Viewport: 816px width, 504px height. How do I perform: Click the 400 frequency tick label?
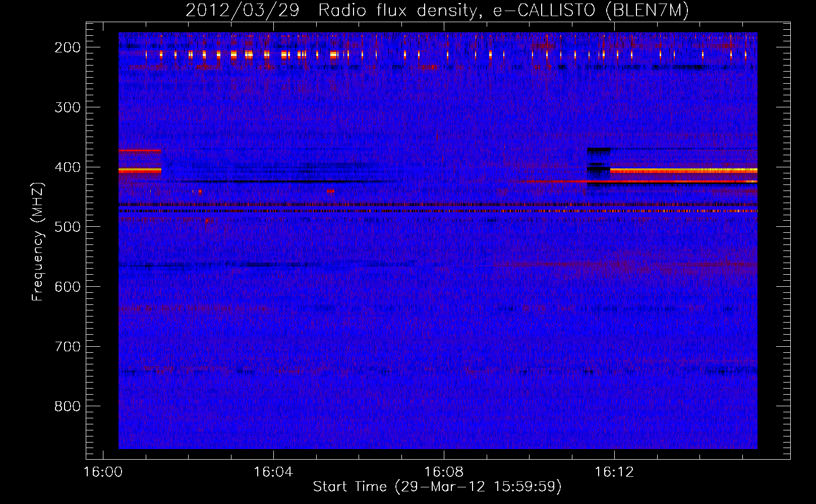tap(68, 167)
